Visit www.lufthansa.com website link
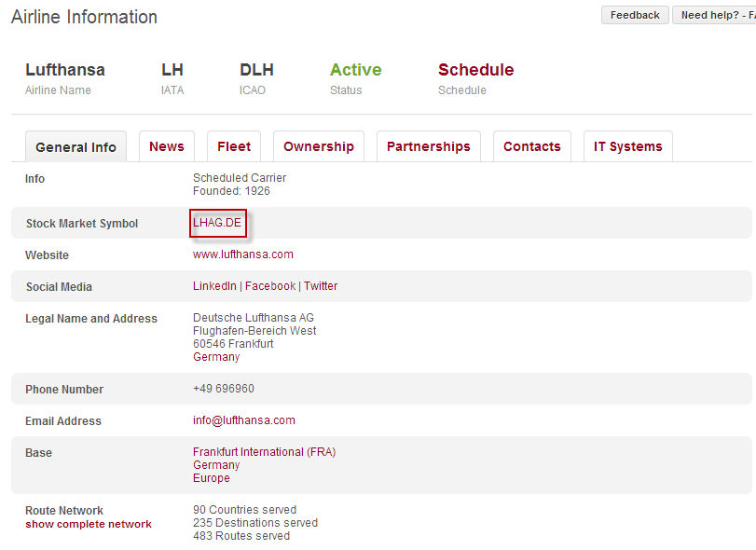This screenshot has width=756, height=550. 243,254
